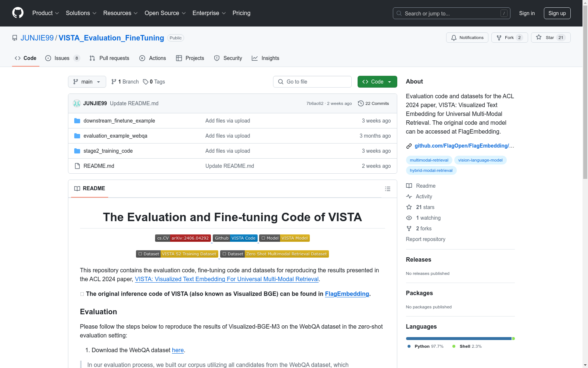Open JUNJIE99 avatar in commit row
This screenshot has height=368, width=588.
click(76, 103)
